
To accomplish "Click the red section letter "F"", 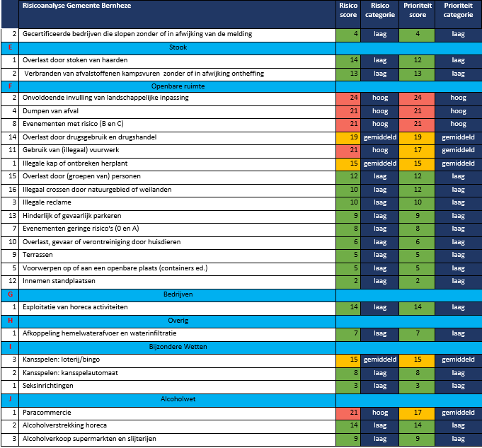I will 10,86.
